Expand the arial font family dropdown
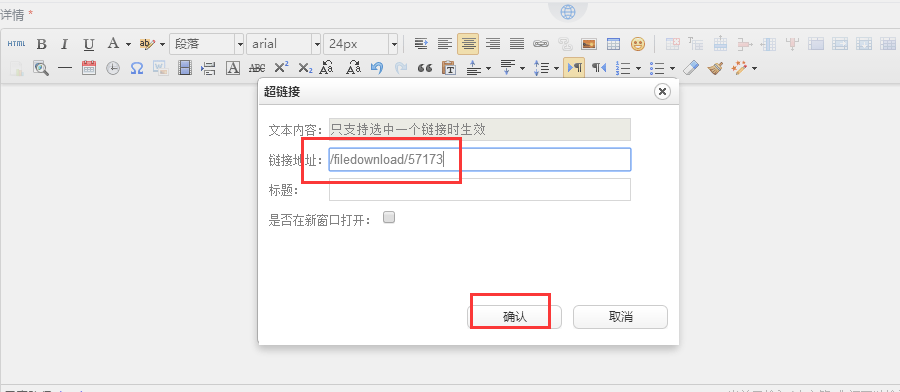 click(x=284, y=44)
